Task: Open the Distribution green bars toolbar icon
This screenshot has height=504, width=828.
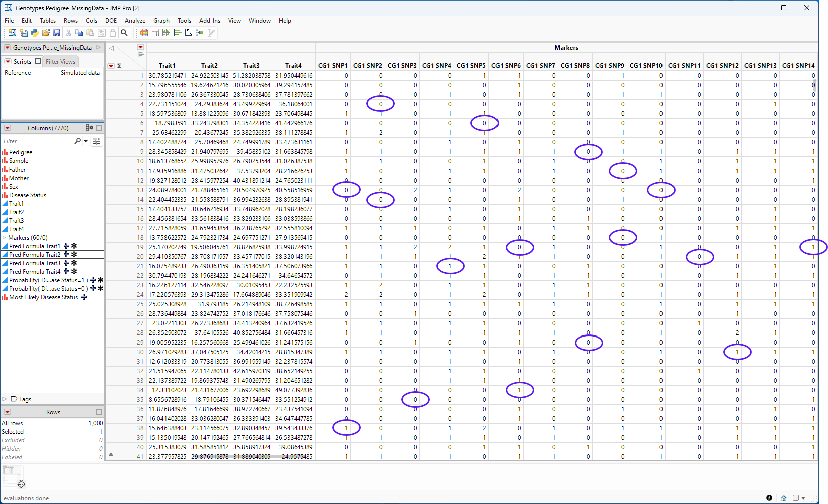Action: (x=178, y=33)
